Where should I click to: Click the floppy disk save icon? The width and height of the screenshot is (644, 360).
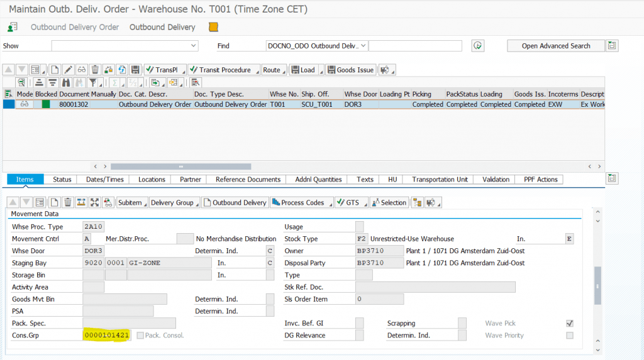point(135,70)
